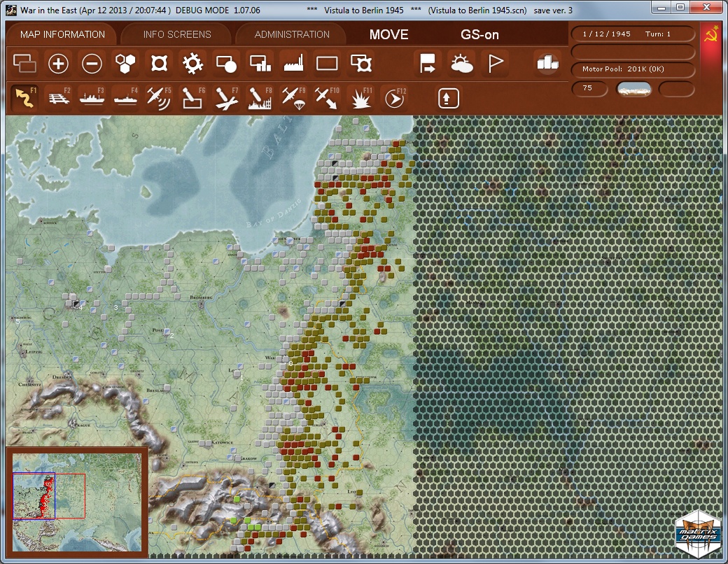Toggle the weather display icon

click(x=461, y=64)
